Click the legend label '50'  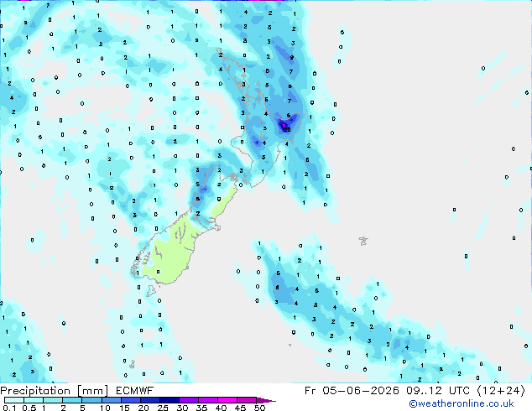click(259, 408)
